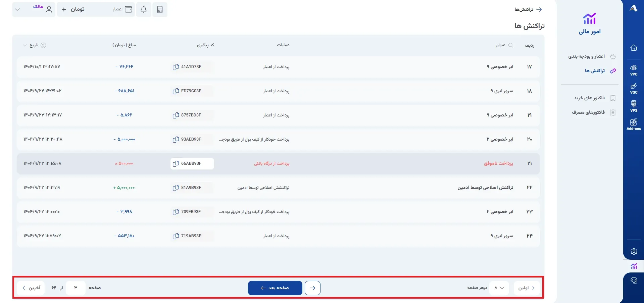Screen dimensions: 644x303
Task: Click the page number input field
Action: coord(76,288)
